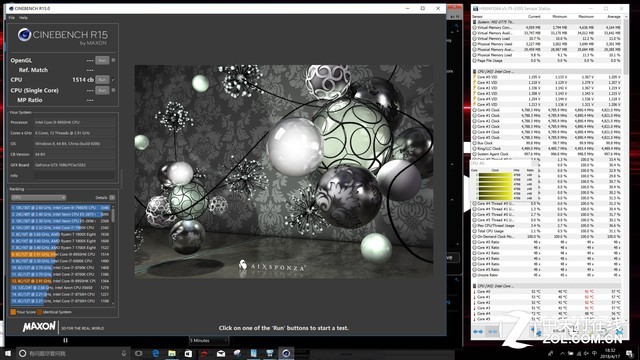Image resolution: width=640 pixels, height=360 pixels.
Task: Open the taskbar clock showing 18:32
Action: [x=610, y=353]
